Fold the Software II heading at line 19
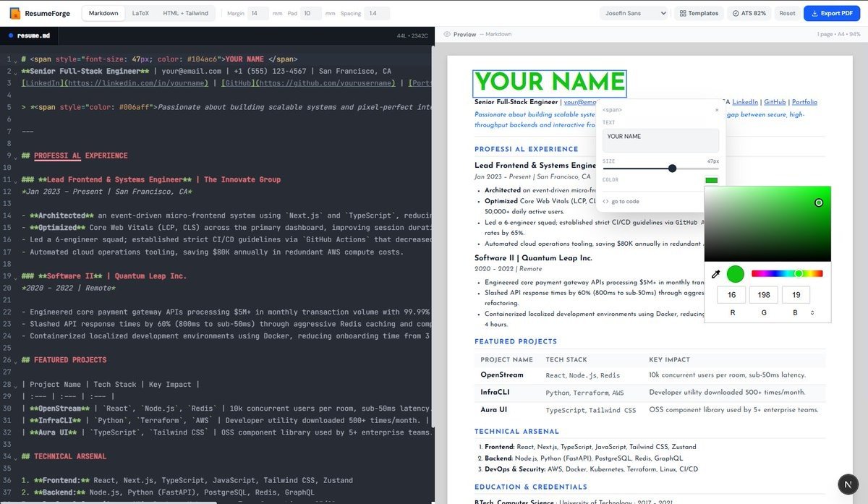Screen dimensions: 868x504 pyautogui.click(x=16, y=276)
